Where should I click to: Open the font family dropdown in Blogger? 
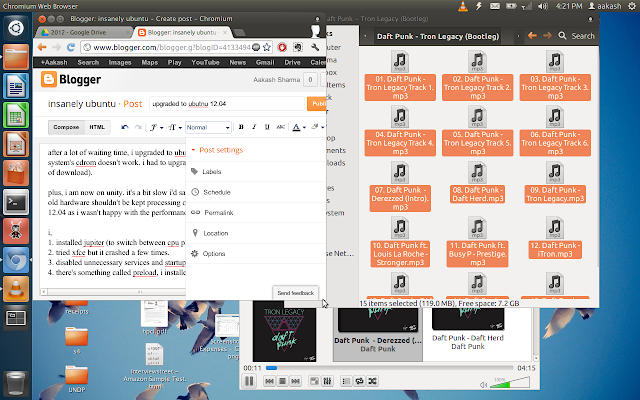(156, 127)
